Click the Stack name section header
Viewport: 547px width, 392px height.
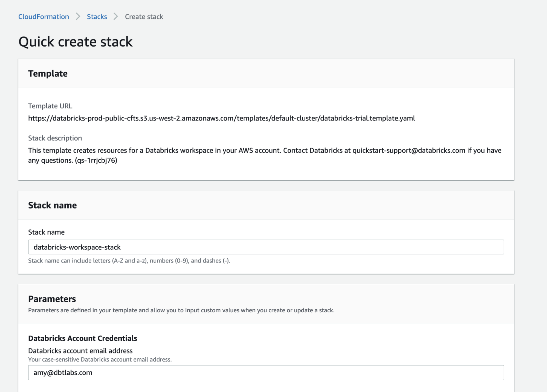click(x=52, y=205)
